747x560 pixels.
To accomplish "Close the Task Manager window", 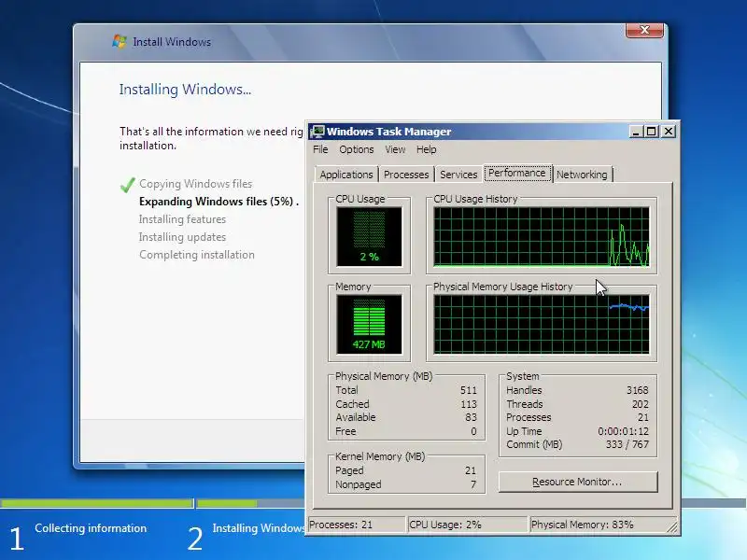I will click(669, 132).
